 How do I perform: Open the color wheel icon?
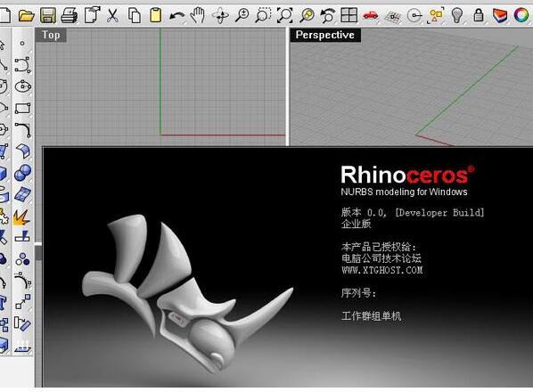click(x=521, y=15)
